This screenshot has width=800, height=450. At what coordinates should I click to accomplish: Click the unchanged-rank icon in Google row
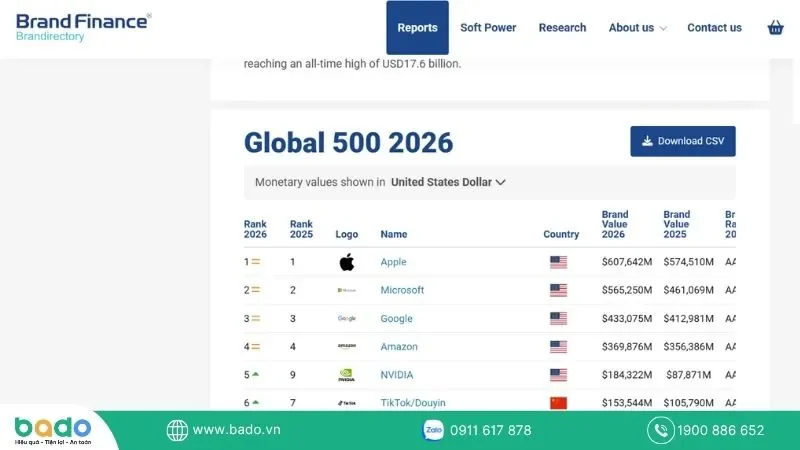[x=256, y=318]
